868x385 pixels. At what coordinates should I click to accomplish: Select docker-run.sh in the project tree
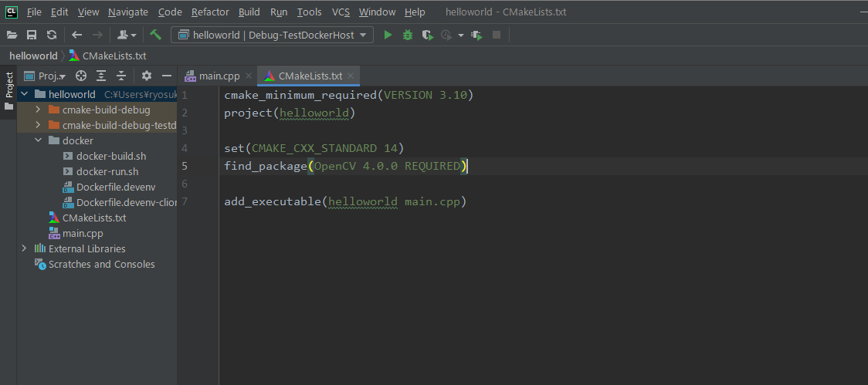point(107,171)
